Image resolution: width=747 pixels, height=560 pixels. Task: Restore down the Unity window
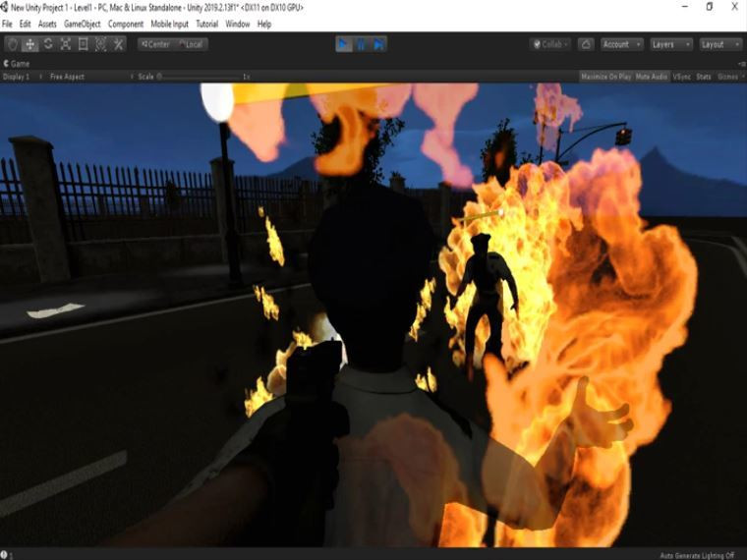tap(710, 7)
